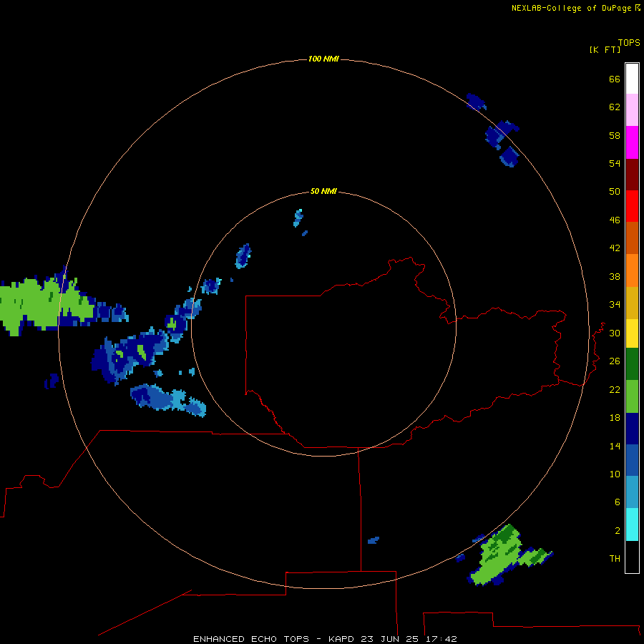Click the TOPS legend title

click(629, 43)
